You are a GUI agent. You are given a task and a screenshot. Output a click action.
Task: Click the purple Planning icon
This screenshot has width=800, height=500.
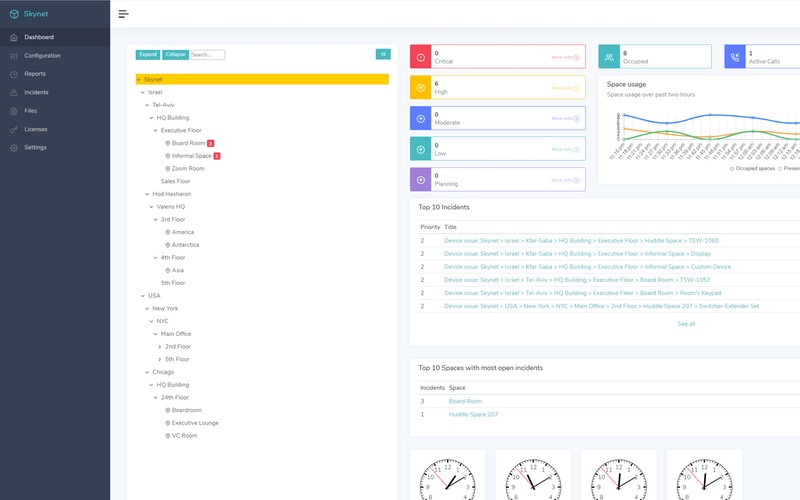(420, 180)
